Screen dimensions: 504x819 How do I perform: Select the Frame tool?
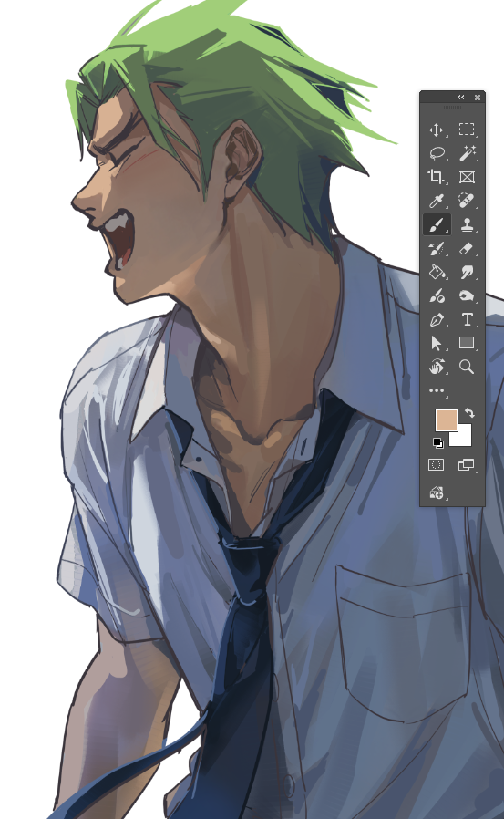pos(467,177)
